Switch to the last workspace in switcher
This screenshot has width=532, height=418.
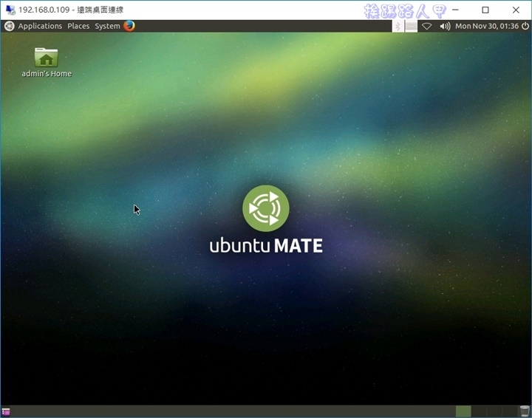point(510,411)
